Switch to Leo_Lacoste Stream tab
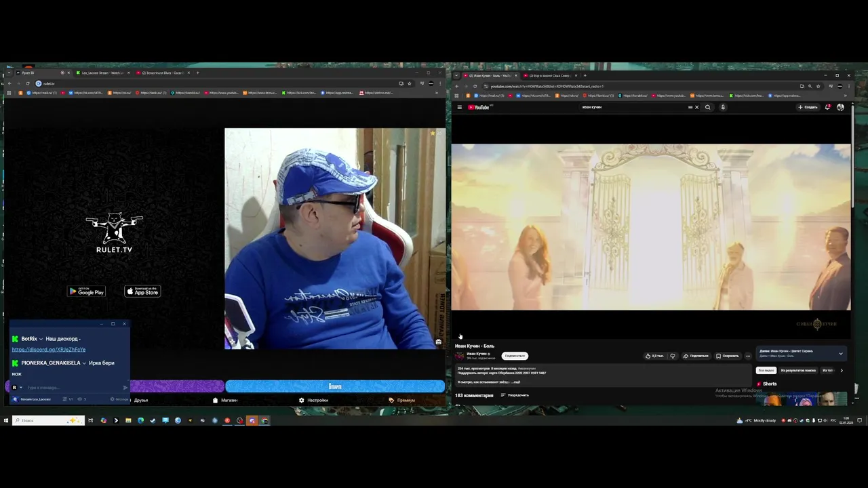 click(103, 73)
